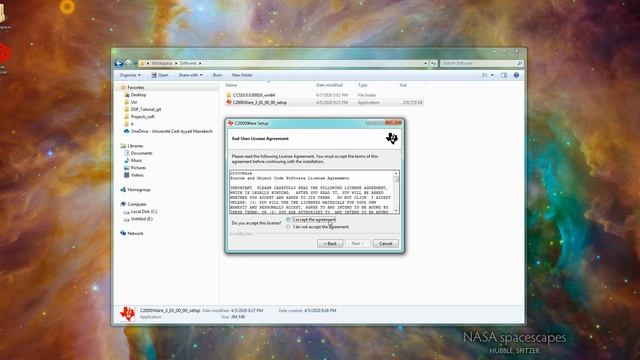The width and height of the screenshot is (640, 360).
Task: Click the red desktop shortcut icon at left edge
Action: (x=4, y=53)
